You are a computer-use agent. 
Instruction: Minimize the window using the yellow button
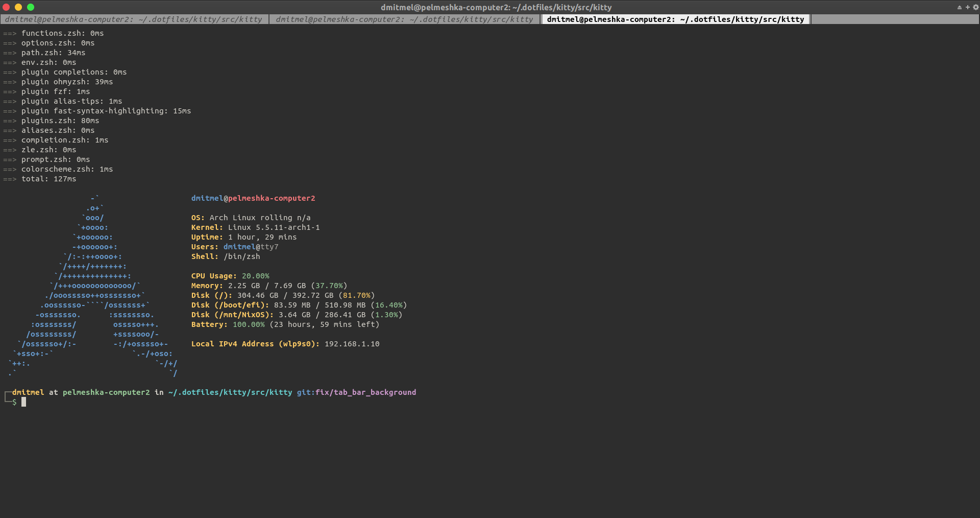[x=18, y=7]
